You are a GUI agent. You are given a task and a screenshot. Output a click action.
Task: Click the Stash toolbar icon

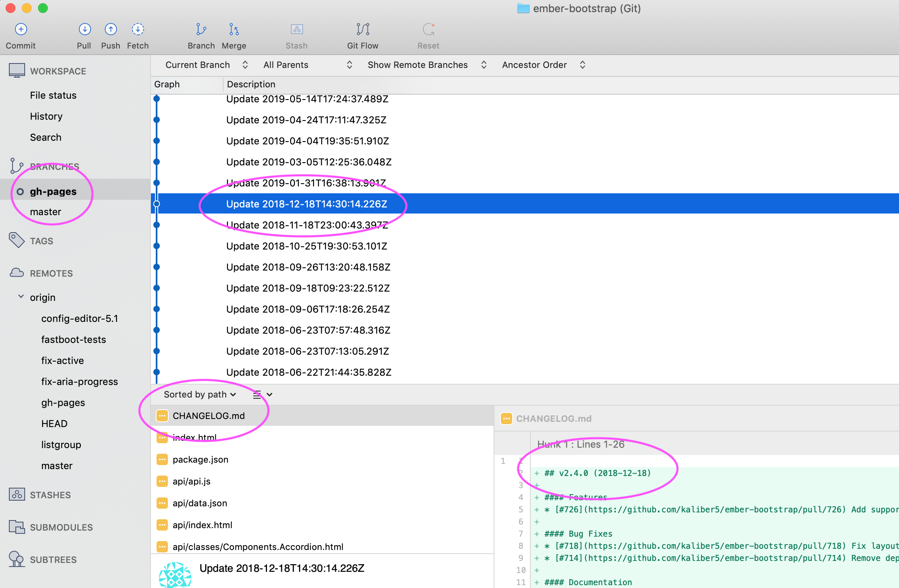tap(297, 30)
